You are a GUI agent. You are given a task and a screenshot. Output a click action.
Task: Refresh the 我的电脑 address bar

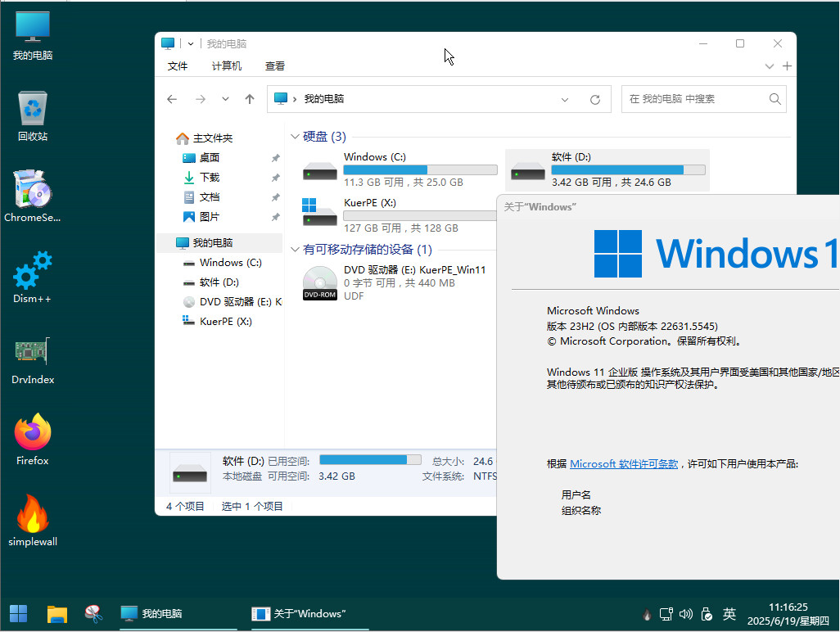(594, 100)
